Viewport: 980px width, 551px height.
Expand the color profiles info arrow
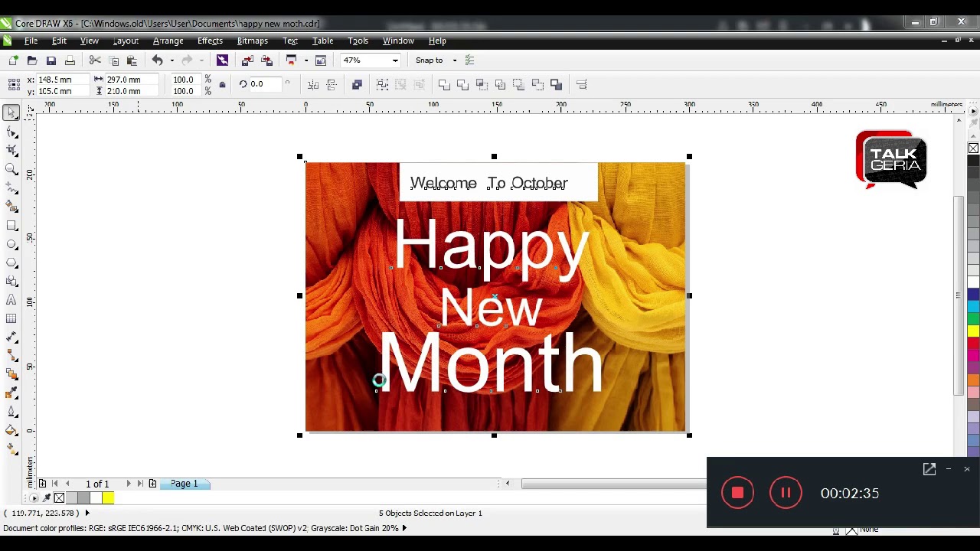click(x=404, y=528)
